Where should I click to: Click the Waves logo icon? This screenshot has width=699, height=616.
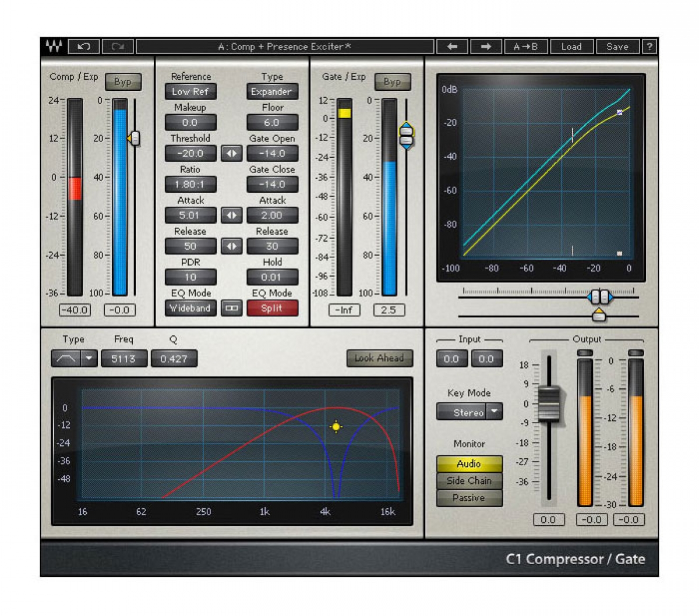click(54, 47)
